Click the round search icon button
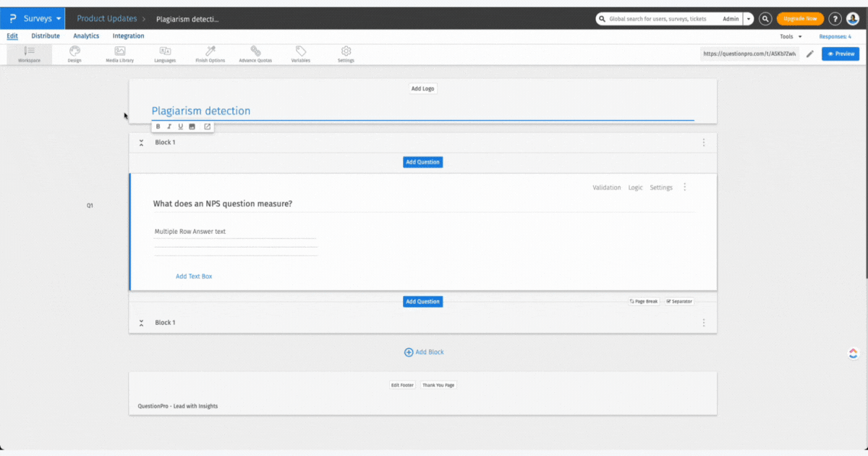This screenshot has height=456, width=868. tap(765, 19)
